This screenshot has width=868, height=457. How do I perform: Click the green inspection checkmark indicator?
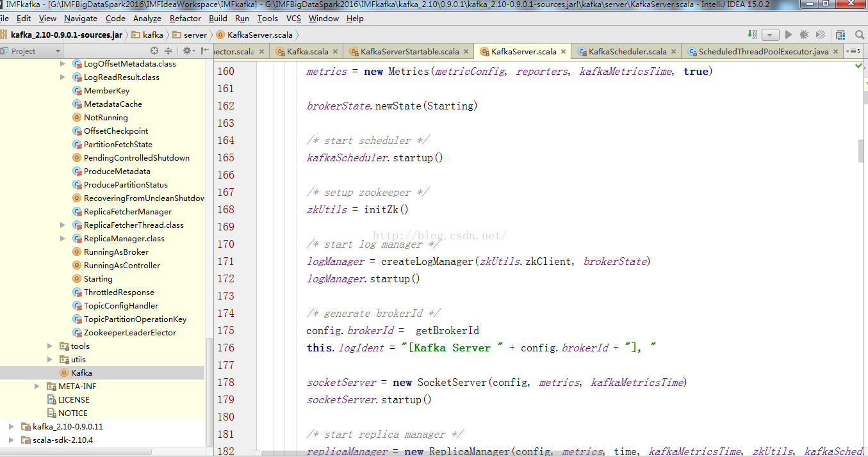tap(858, 65)
